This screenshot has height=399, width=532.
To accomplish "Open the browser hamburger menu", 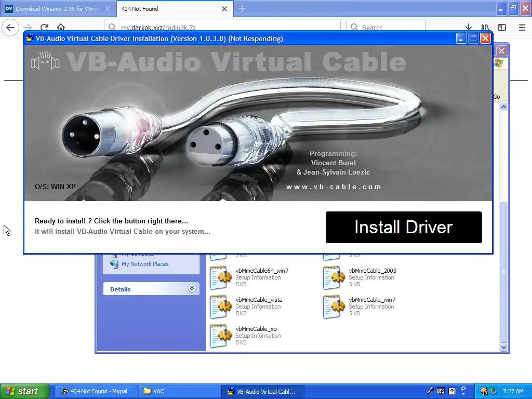I will [522, 28].
